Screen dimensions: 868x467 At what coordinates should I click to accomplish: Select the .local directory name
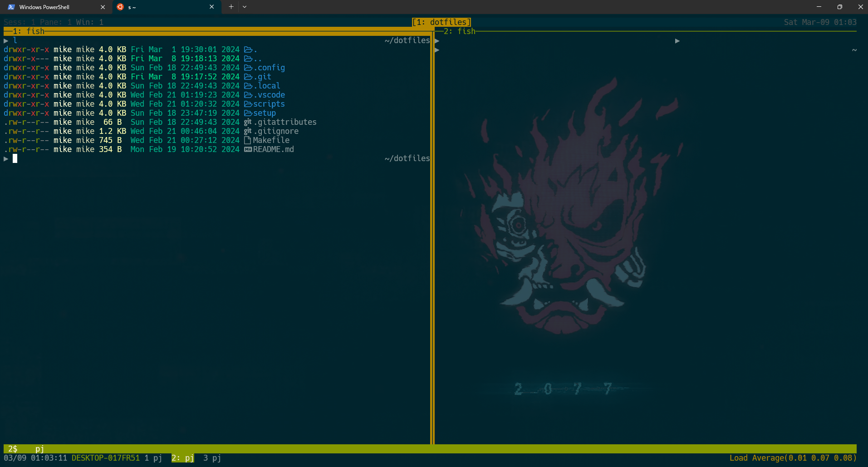pos(267,86)
